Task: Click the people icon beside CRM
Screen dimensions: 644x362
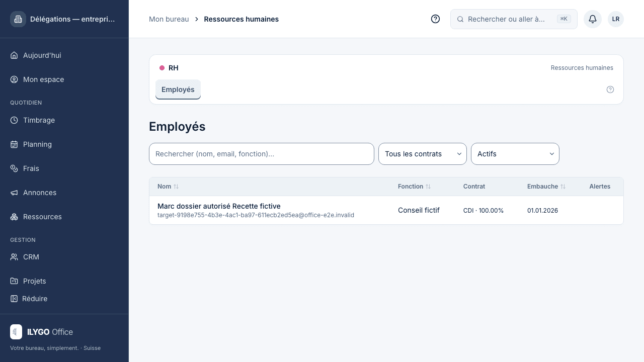Action: click(x=14, y=257)
